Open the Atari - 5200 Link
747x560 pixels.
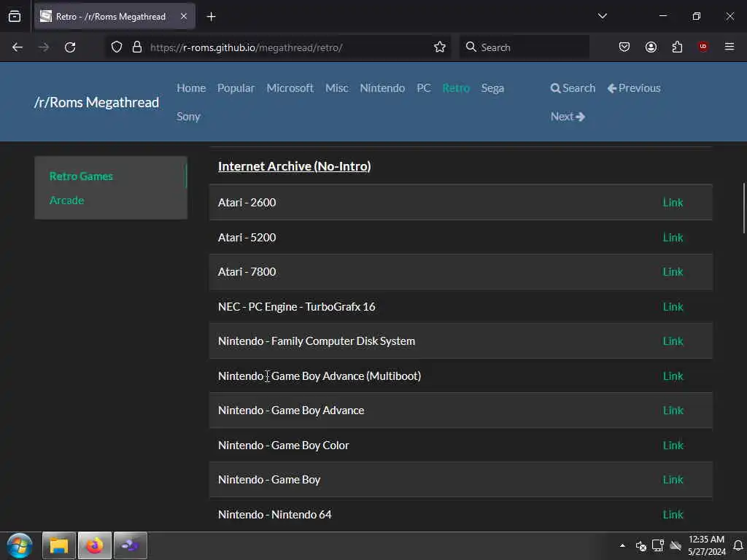coord(673,238)
